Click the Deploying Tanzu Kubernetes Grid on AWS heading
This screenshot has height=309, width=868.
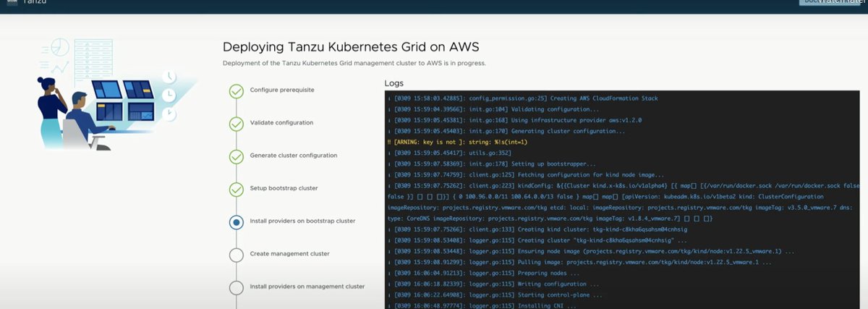point(351,47)
